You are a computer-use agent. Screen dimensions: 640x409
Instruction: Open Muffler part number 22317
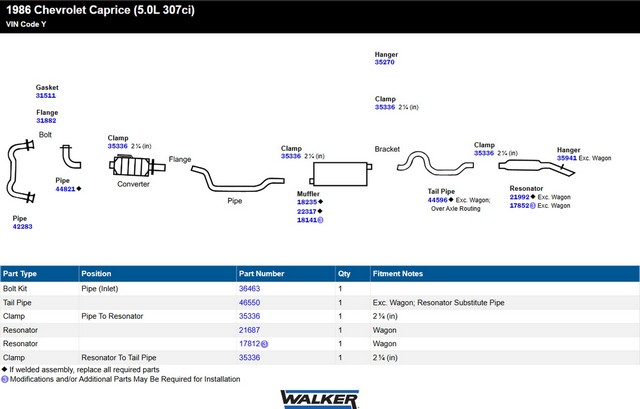tap(307, 211)
